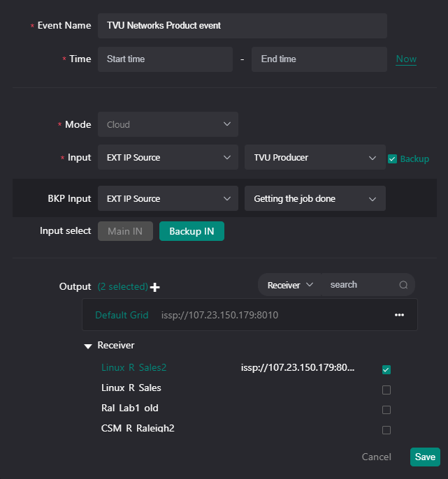Screen dimensions: 448x479
Task: Open the Receiver filter dropdown
Action: (290, 285)
